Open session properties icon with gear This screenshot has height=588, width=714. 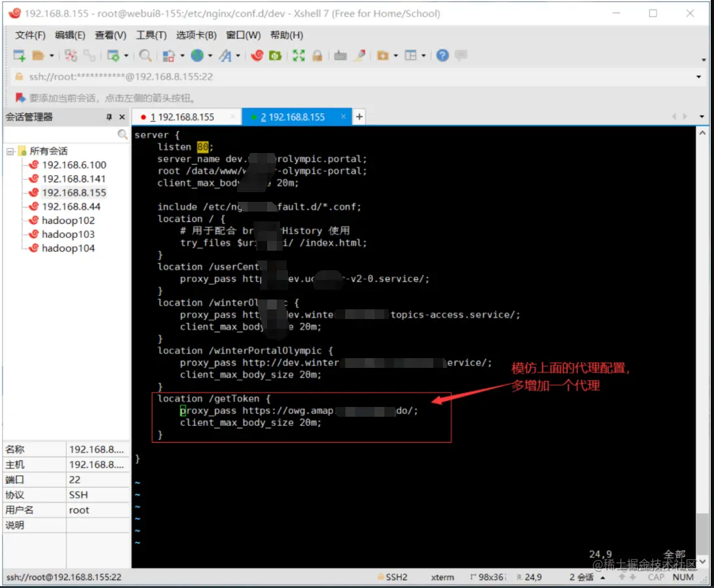coord(113,55)
